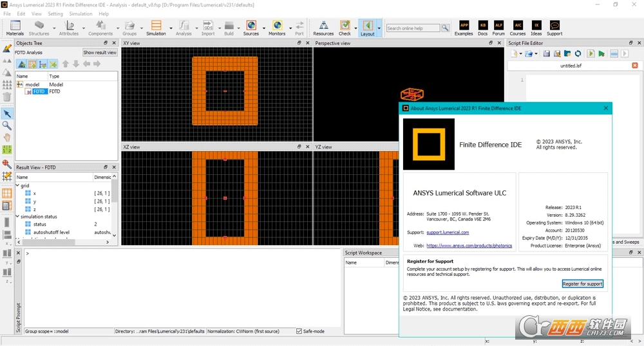Open the Materials database icon
Image resolution: width=644 pixels, height=346 pixels.
pyautogui.click(x=15, y=26)
